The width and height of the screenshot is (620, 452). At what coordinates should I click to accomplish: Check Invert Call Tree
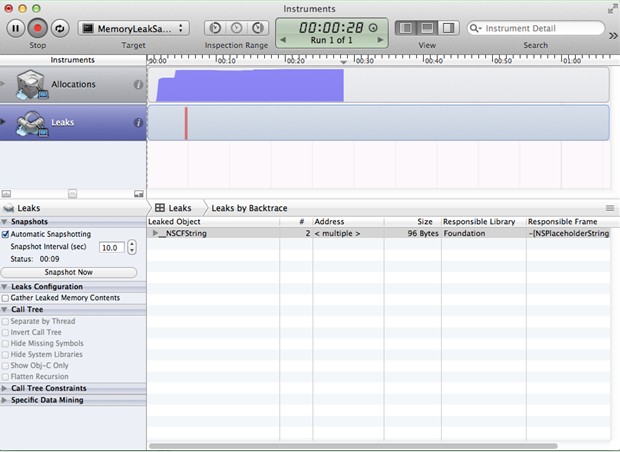[x=6, y=333]
